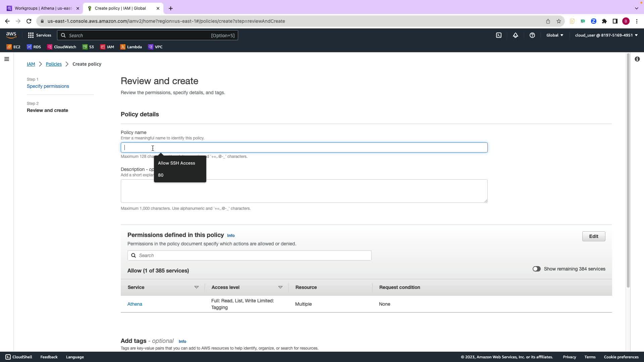Go to Step 1 Specify permissions
The image size is (644, 362).
pyautogui.click(x=48, y=86)
